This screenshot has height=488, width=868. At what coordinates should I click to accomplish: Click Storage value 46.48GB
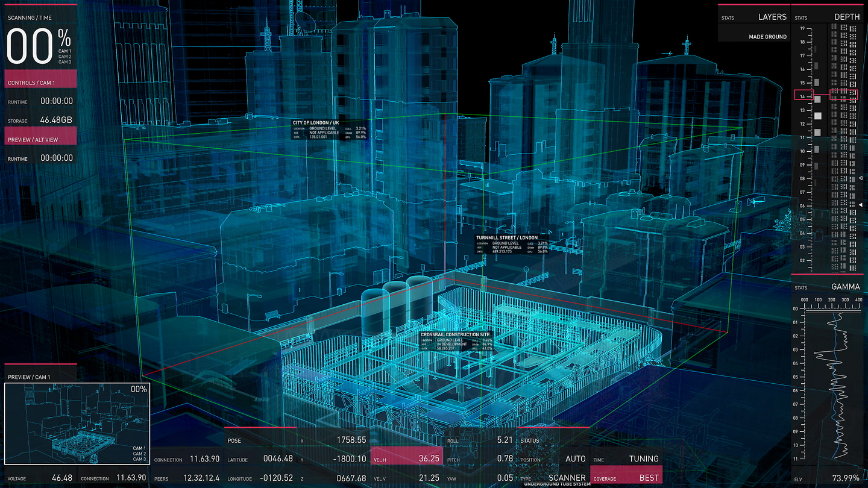pos(56,120)
